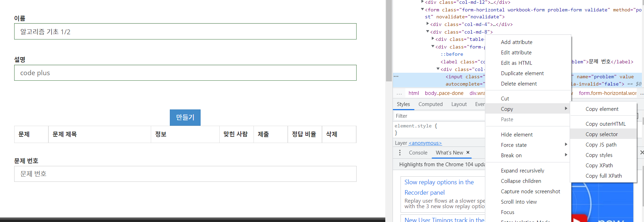644x222 pixels.
Task: Expand the div class table node
Action: pyautogui.click(x=433, y=39)
